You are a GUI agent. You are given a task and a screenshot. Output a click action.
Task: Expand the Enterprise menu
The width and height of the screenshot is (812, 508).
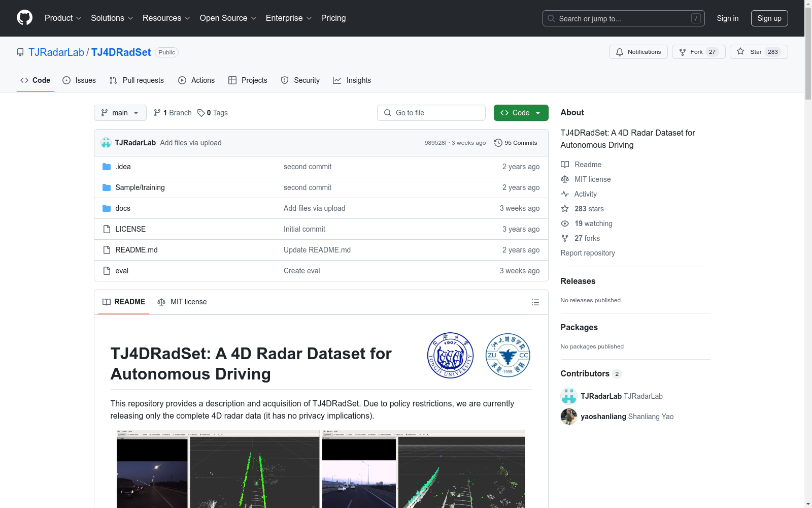pyautogui.click(x=289, y=18)
